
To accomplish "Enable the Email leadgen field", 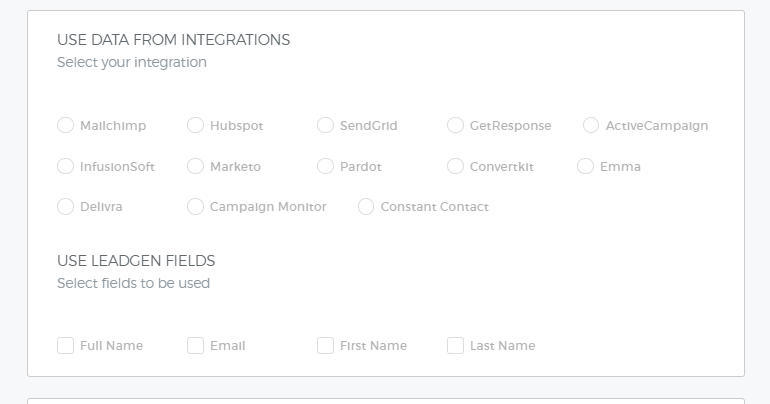I will tap(196, 346).
